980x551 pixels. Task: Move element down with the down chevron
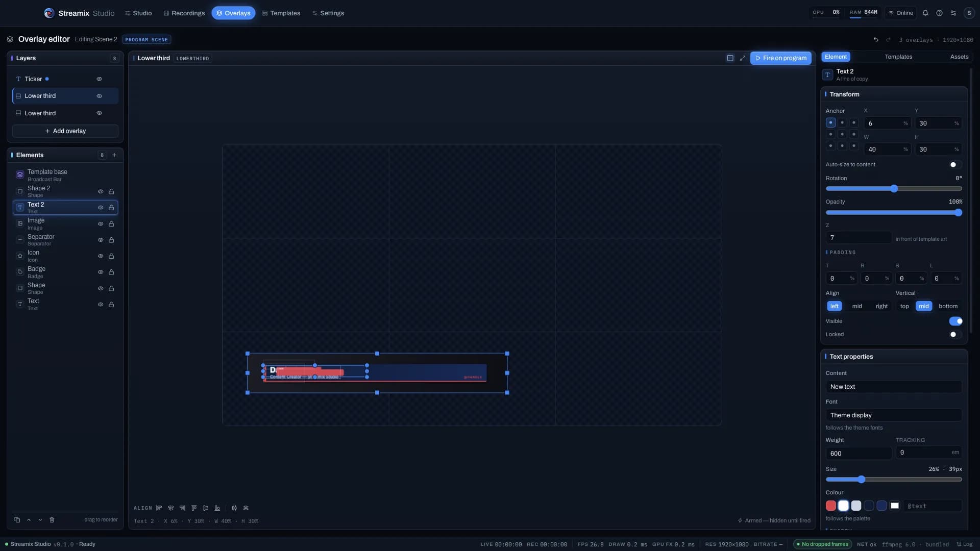coord(40,520)
